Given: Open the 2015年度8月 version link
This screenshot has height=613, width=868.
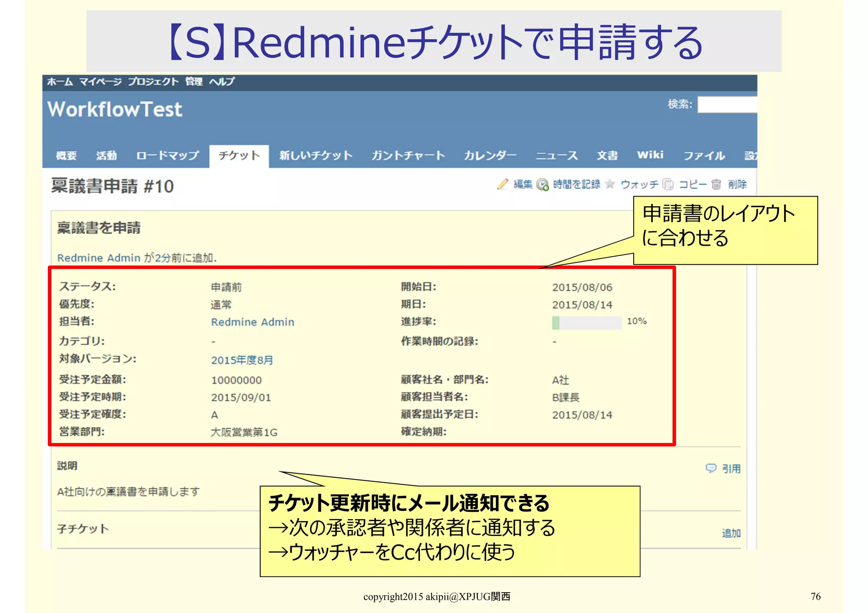Looking at the screenshot, I should tap(242, 360).
